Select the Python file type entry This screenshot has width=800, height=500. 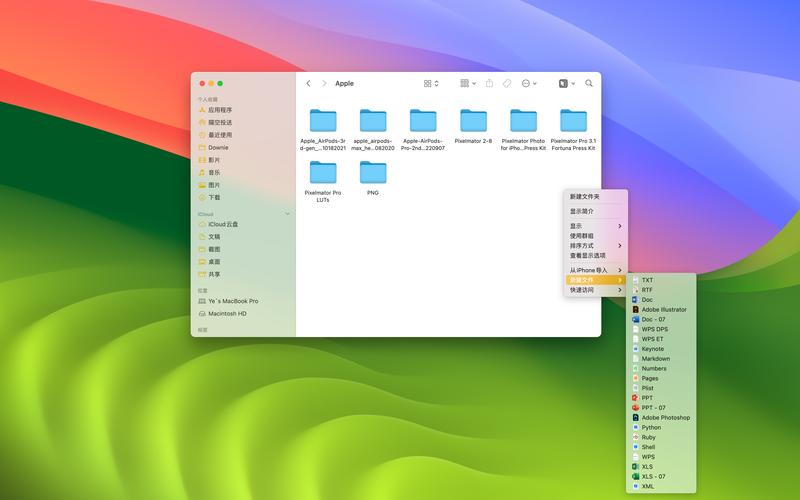[651, 427]
